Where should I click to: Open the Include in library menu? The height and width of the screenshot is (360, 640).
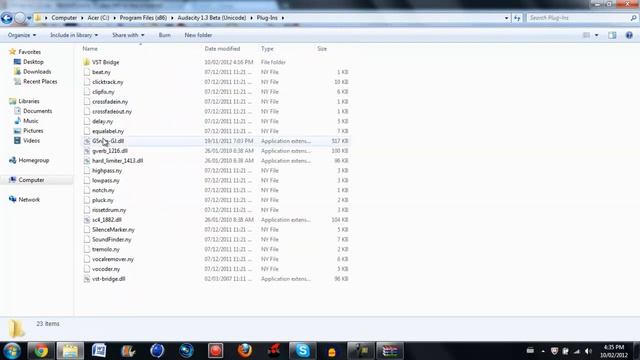[74, 35]
